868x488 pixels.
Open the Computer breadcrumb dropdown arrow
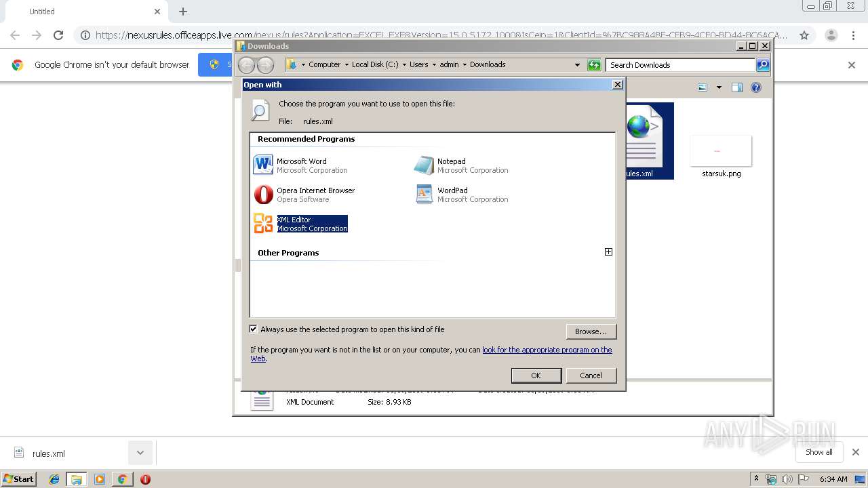[x=347, y=65]
